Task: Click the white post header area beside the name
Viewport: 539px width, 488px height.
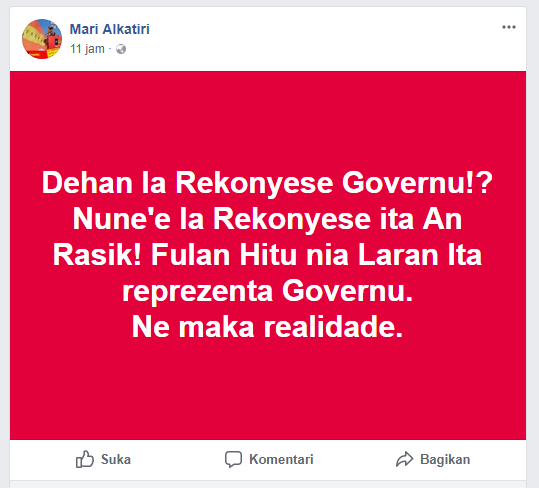Action: pyautogui.click(x=309, y=38)
